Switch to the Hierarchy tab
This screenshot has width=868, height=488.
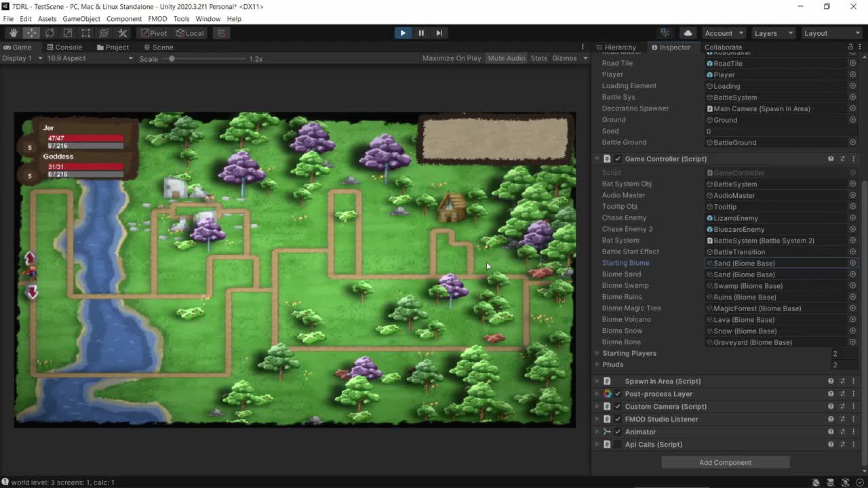pos(616,47)
